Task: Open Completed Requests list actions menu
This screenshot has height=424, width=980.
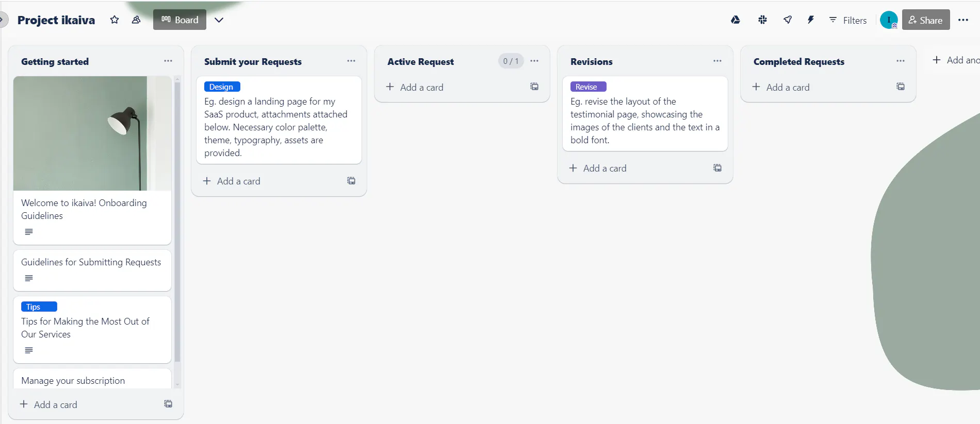Action: (901, 61)
